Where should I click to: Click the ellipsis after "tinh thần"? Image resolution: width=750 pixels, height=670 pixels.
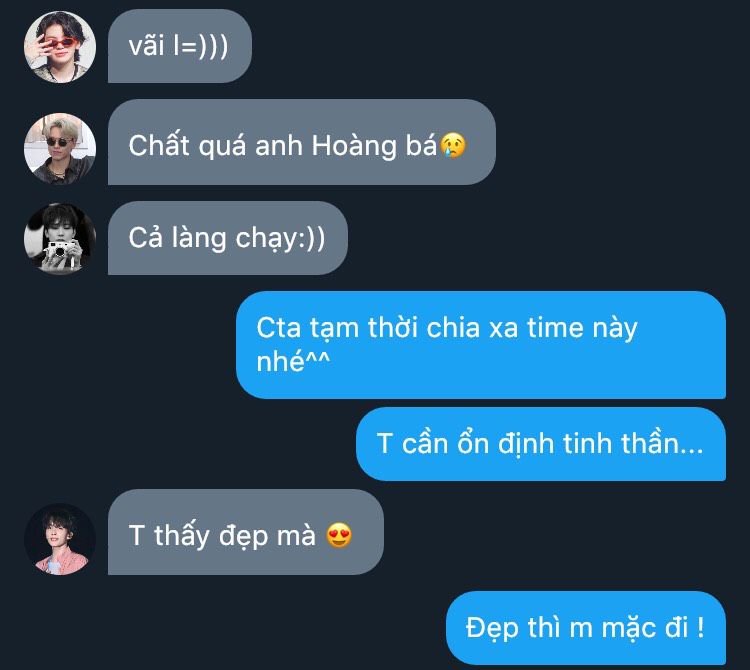[x=691, y=450]
